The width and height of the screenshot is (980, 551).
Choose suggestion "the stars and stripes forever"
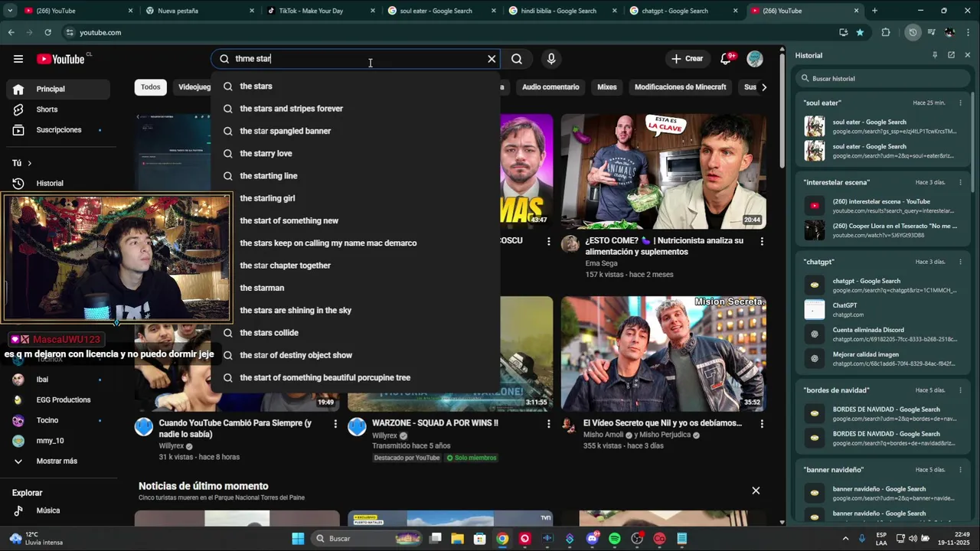(x=355, y=109)
